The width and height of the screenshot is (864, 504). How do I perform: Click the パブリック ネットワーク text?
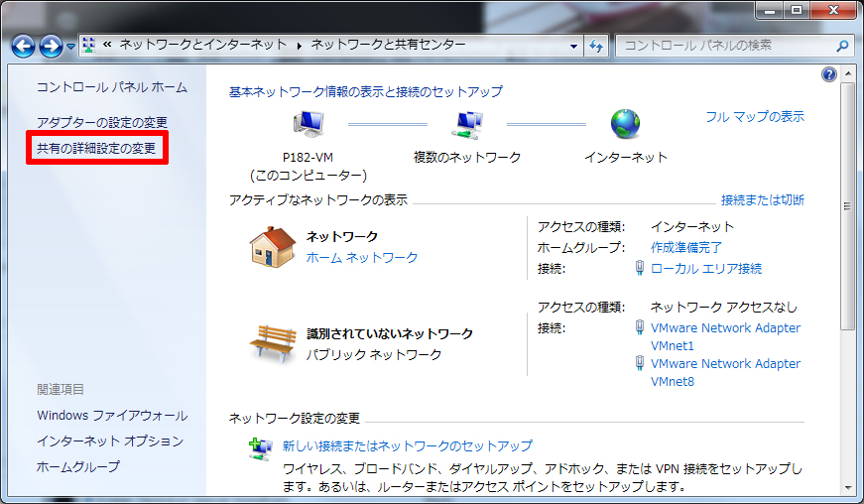(x=374, y=355)
